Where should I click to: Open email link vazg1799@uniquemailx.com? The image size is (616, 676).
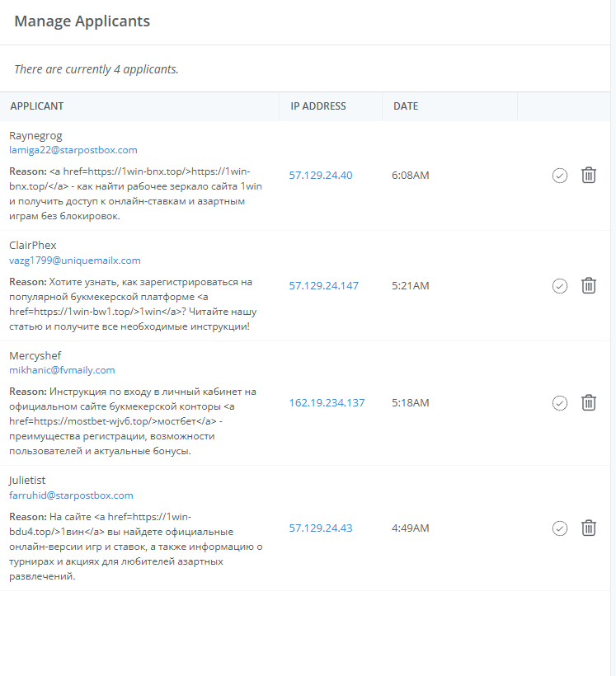[75, 261]
